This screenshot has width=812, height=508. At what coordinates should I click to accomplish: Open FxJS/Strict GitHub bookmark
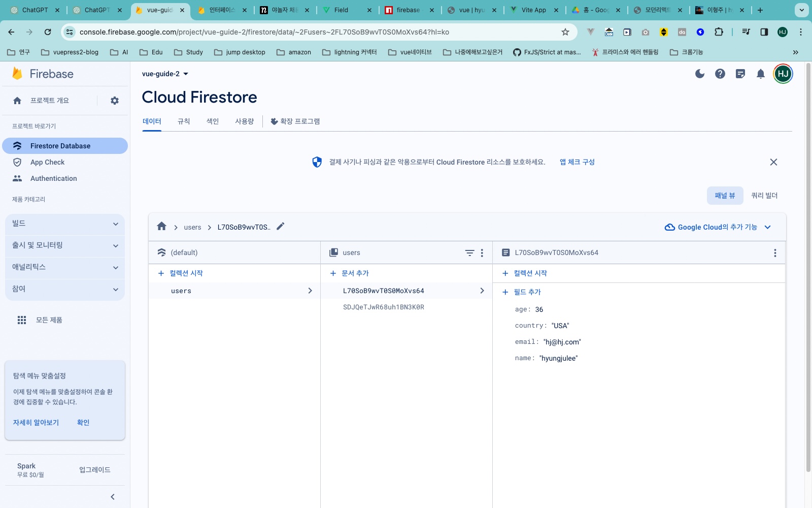(547, 52)
